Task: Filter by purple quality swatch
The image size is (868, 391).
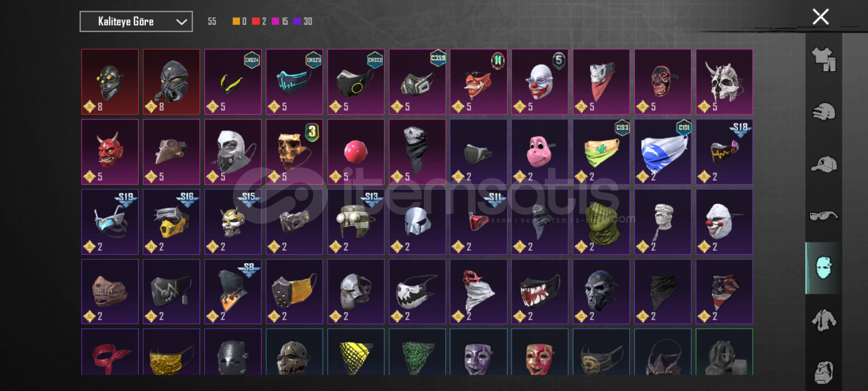Action: pyautogui.click(x=297, y=21)
